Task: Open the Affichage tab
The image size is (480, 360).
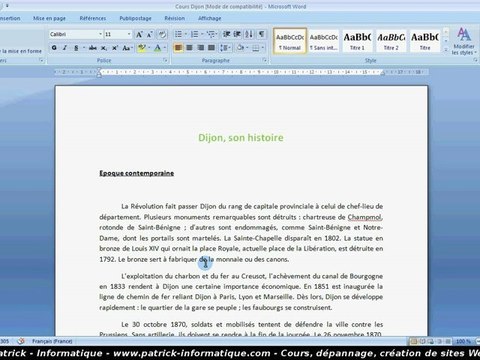Action: (x=209, y=18)
